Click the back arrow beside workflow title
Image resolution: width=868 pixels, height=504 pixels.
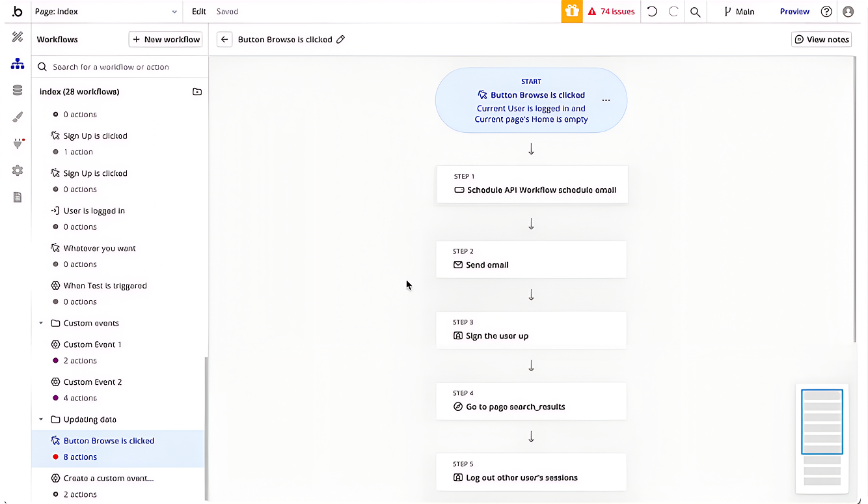pos(224,39)
